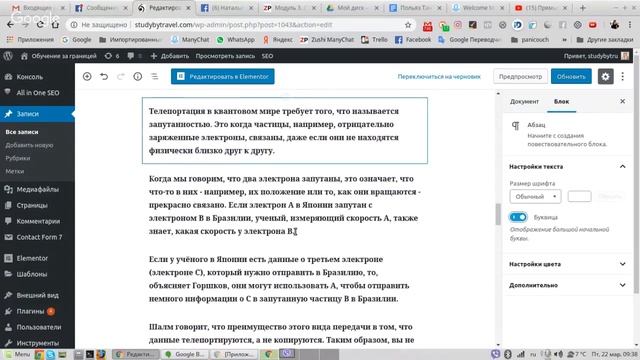Image resolution: width=640 pixels, height=360 pixels.
Task: Switch to Документ tab
Action: click(524, 101)
